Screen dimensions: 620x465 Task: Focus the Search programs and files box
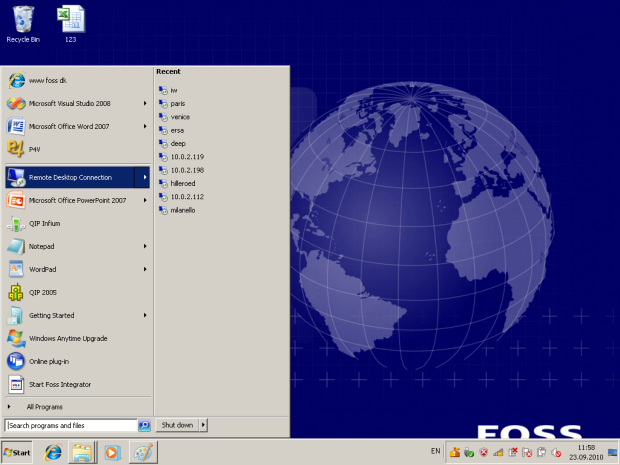(71, 425)
